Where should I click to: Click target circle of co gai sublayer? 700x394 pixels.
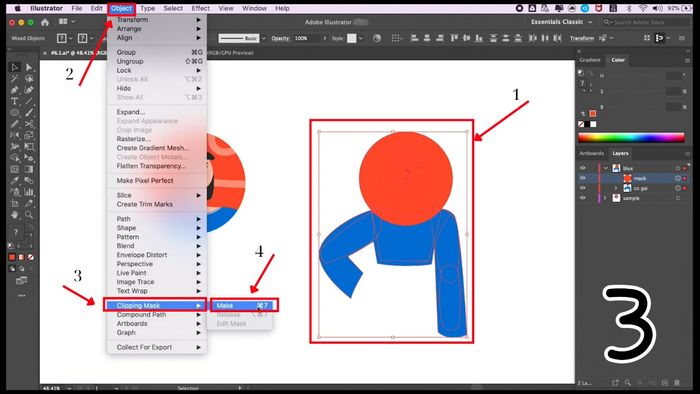click(x=678, y=188)
